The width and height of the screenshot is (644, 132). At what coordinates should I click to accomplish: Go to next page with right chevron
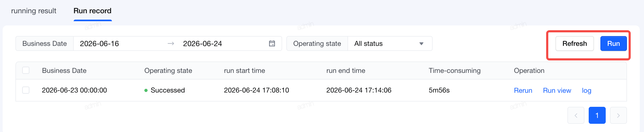pos(618,115)
